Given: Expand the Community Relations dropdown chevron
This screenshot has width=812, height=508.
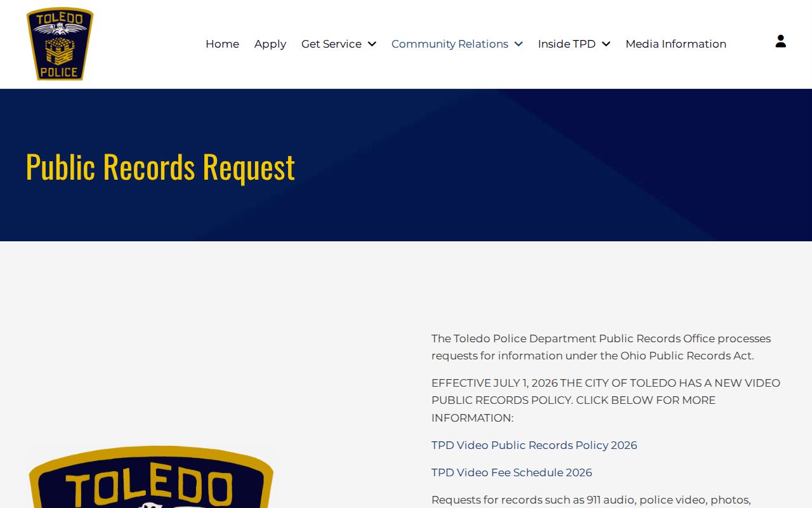Looking at the screenshot, I should click(518, 44).
